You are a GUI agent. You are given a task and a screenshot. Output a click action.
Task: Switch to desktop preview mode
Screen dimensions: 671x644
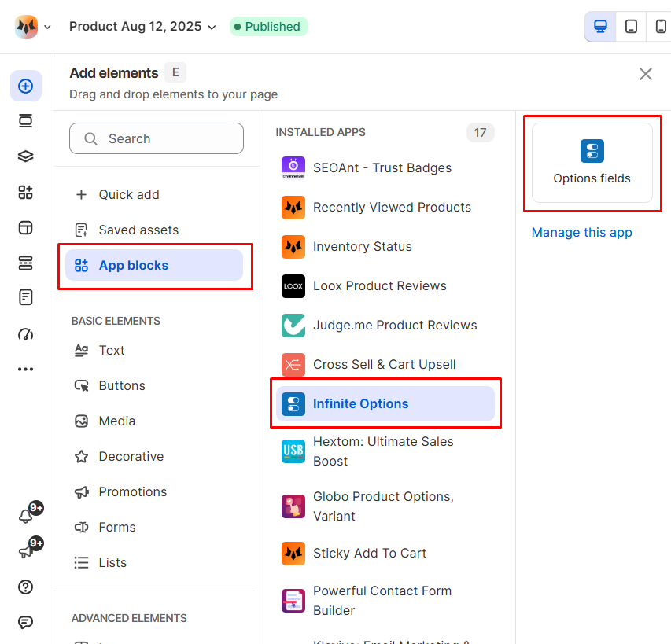[600, 27]
